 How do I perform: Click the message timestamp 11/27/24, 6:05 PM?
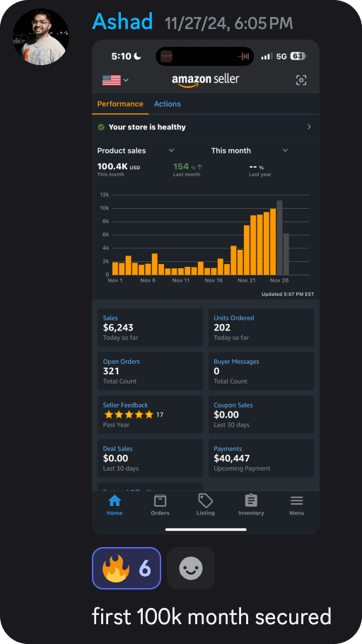229,23
